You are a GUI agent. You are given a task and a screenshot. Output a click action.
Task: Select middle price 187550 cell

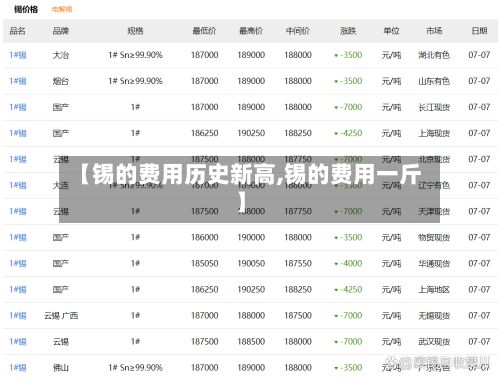point(298,263)
